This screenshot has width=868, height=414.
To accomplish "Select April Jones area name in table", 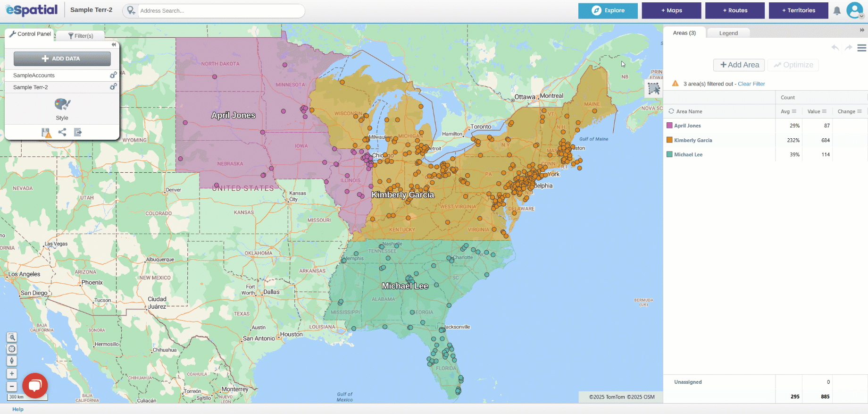I will (x=687, y=126).
